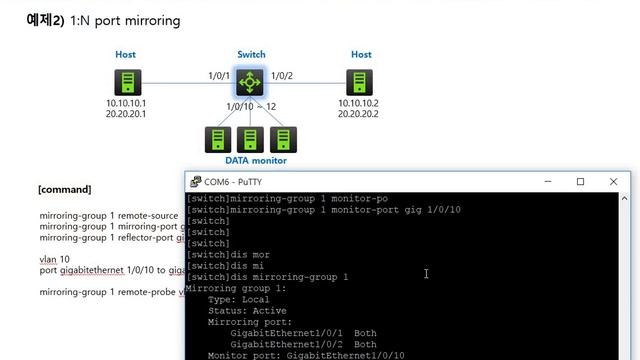Click the left DATA monitor server icon
This screenshot has width=640, height=360.
tap(218, 140)
